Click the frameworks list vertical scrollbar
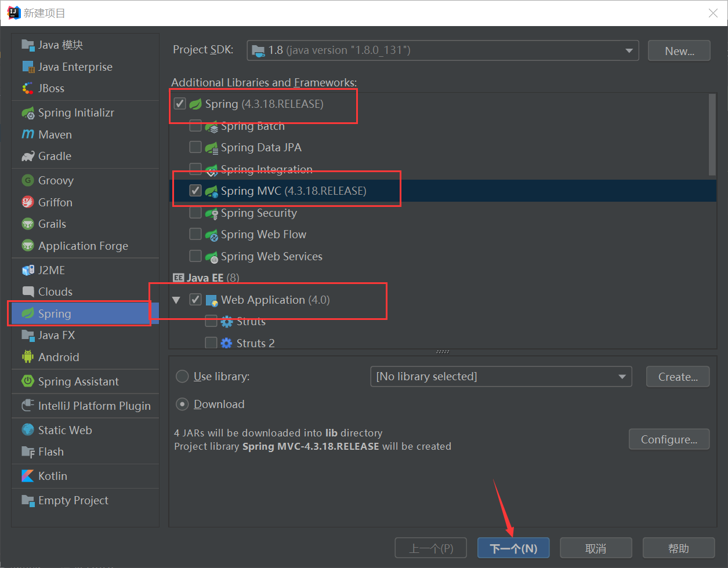The image size is (728, 568). pyautogui.click(x=712, y=134)
